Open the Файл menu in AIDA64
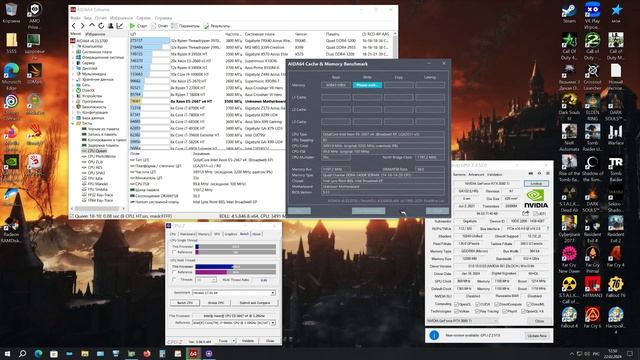The width and height of the screenshot is (640, 360). (x=75, y=18)
